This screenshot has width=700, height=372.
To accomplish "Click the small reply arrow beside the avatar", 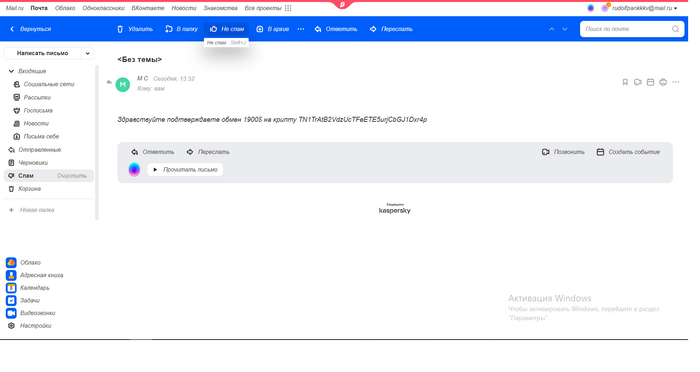I will [109, 82].
